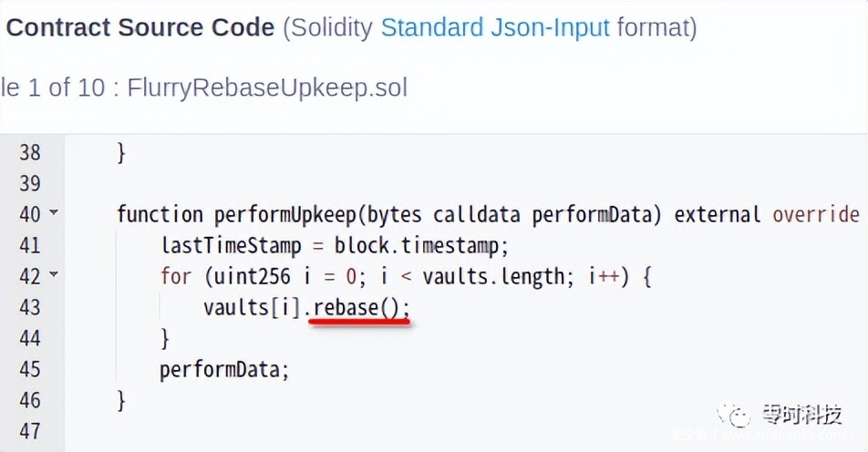The width and height of the screenshot is (868, 452).
Task: Select line number 43 in gutter
Action: coord(30,307)
